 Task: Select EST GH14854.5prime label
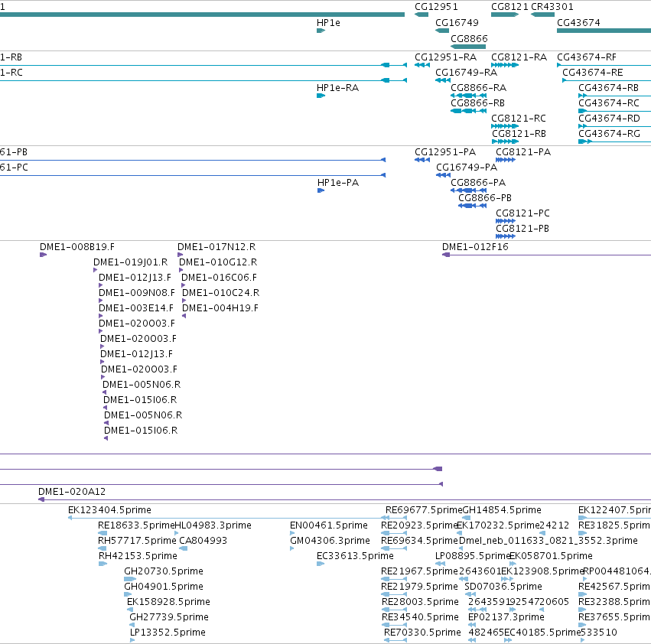click(x=502, y=510)
